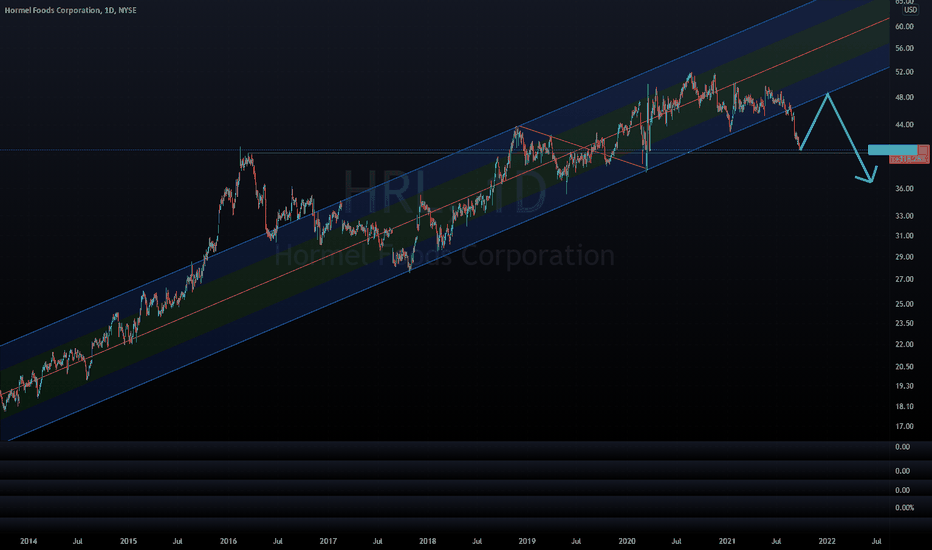Click the 2015 label on time axis
Image resolution: width=932 pixels, height=550 pixels.
click(128, 541)
